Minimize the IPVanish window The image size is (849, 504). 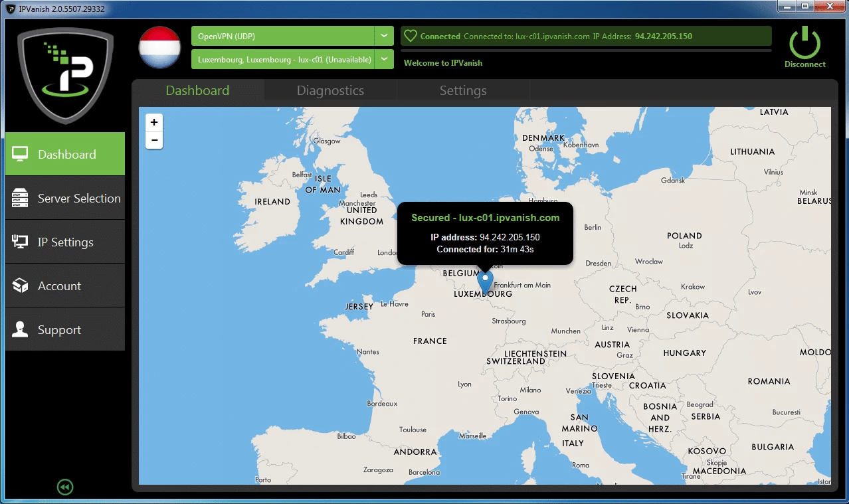pyautogui.click(x=788, y=7)
